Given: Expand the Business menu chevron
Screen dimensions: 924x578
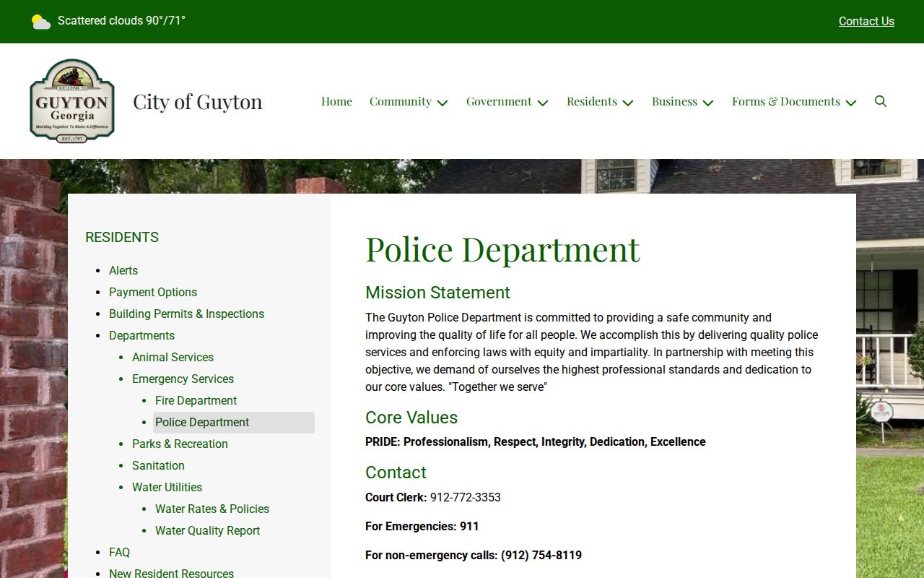Looking at the screenshot, I should pyautogui.click(x=708, y=103).
